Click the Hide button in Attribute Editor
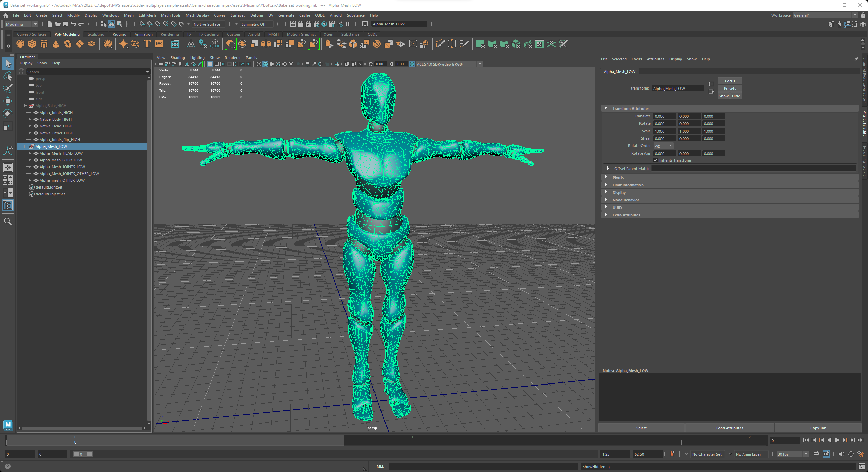Viewport: 868px width, 472px height. 736,96
